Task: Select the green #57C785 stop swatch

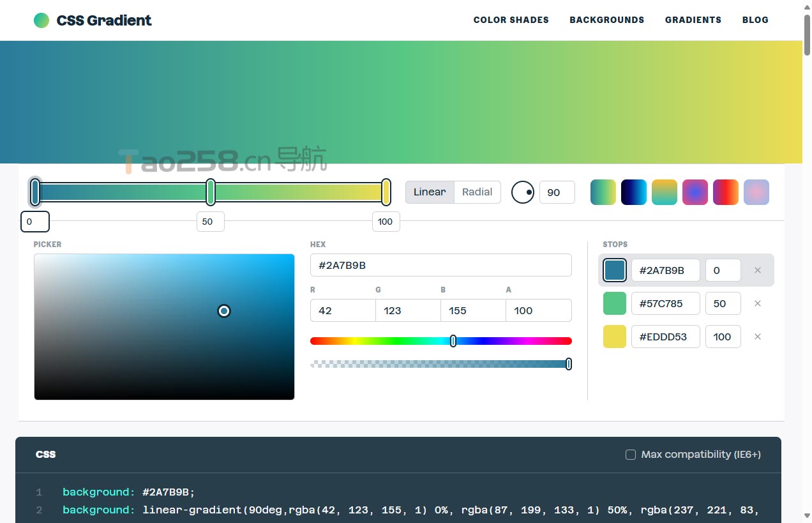Action: tap(615, 303)
